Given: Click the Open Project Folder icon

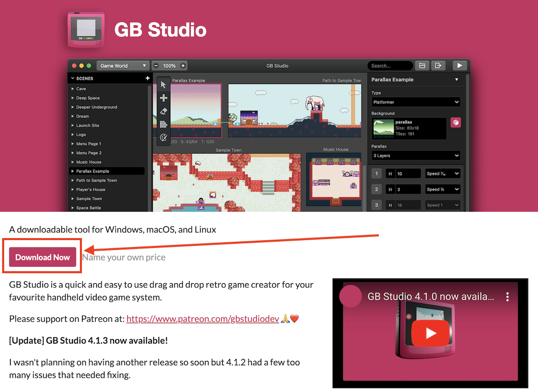Looking at the screenshot, I should 421,66.
